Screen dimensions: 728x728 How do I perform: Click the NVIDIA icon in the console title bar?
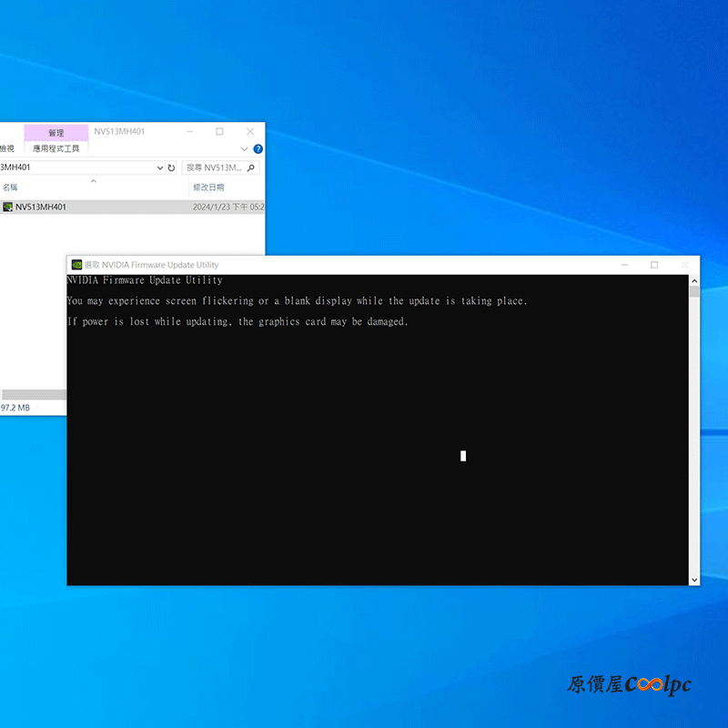76,265
